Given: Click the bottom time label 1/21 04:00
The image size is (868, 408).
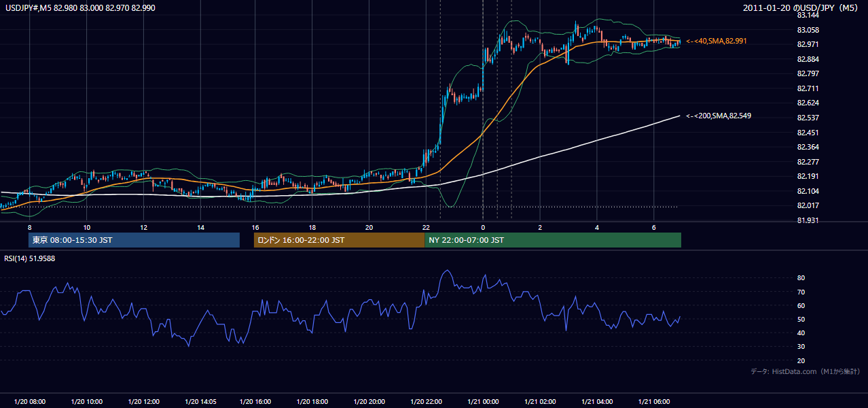Looking at the screenshot, I should pos(597,402).
